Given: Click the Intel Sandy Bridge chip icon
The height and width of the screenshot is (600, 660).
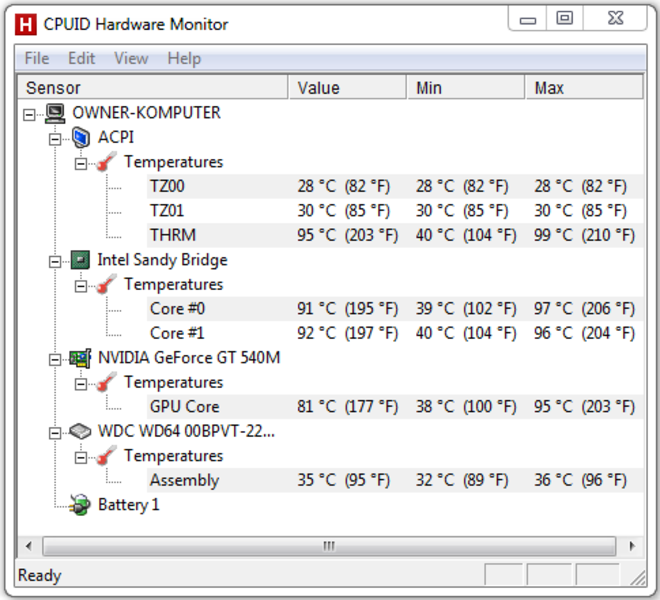Looking at the screenshot, I should click(80, 260).
